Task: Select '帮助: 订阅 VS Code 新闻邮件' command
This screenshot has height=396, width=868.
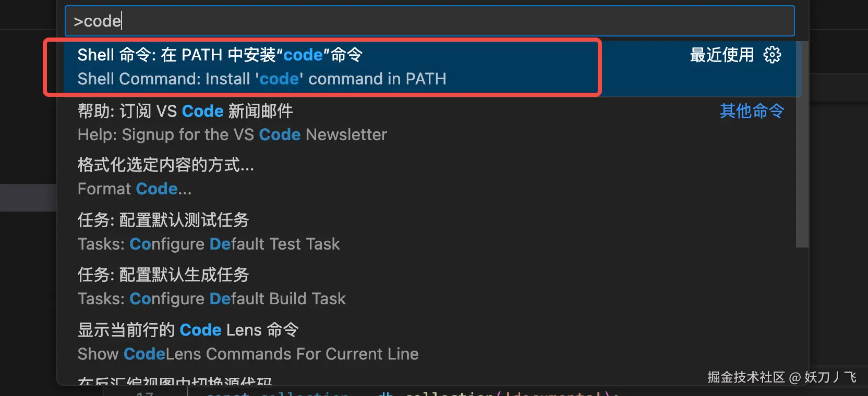Action: (x=185, y=111)
